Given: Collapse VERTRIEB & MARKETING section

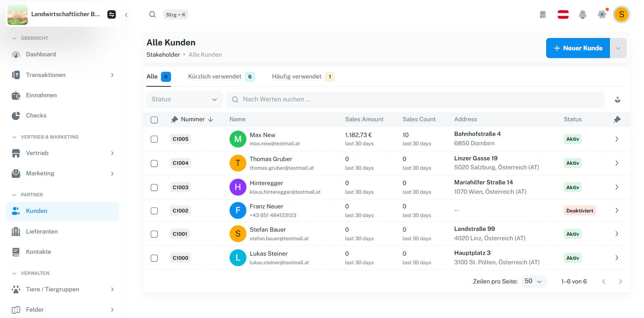Looking at the screenshot, I should click(14, 137).
